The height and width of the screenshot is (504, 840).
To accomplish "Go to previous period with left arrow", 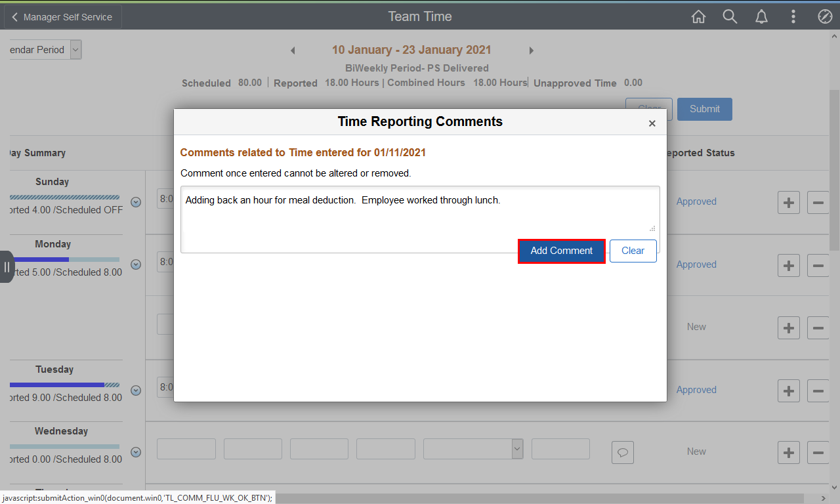I will 293,51.
